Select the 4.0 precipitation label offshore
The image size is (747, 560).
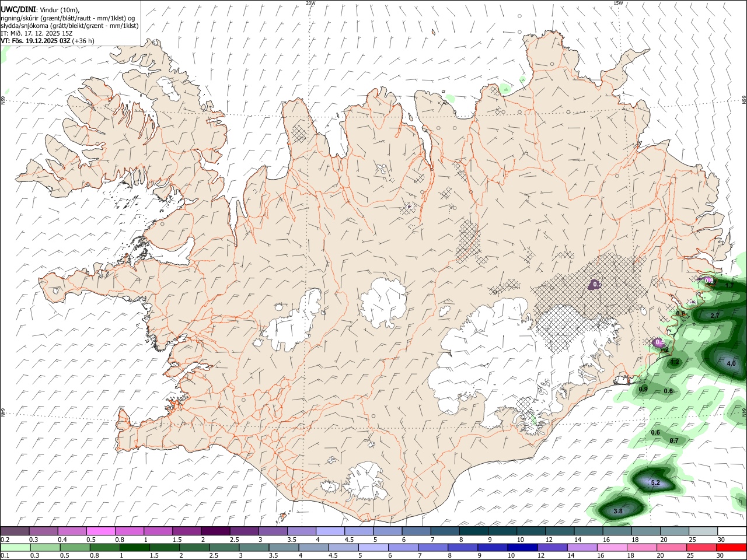coord(731,363)
